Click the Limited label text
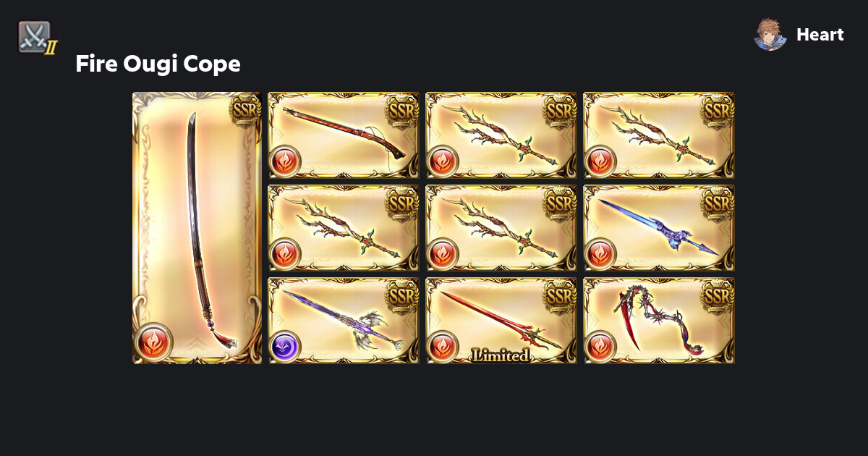 coord(501,355)
